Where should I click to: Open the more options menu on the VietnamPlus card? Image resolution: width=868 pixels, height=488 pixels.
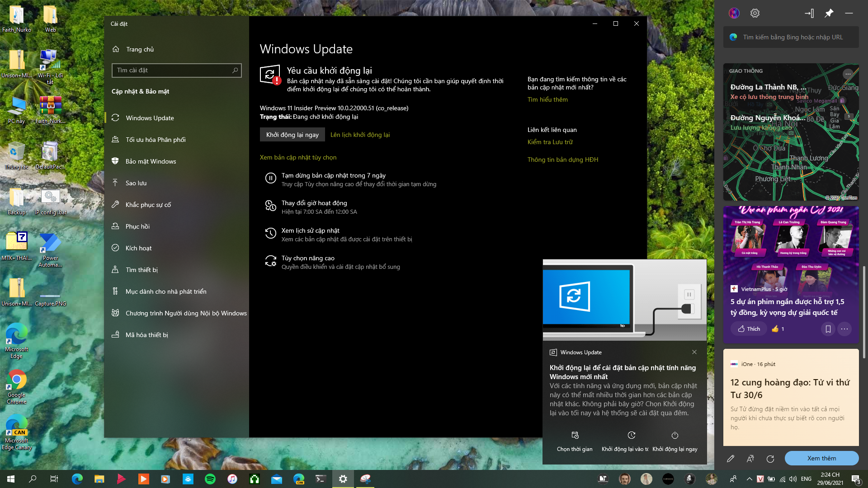[844, 329]
